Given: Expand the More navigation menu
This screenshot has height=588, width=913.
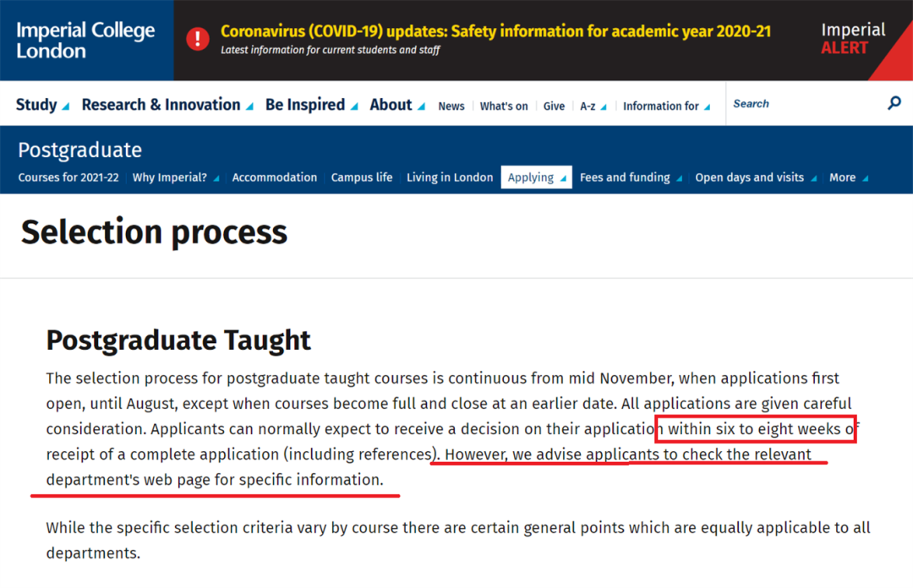Looking at the screenshot, I should coord(848,177).
